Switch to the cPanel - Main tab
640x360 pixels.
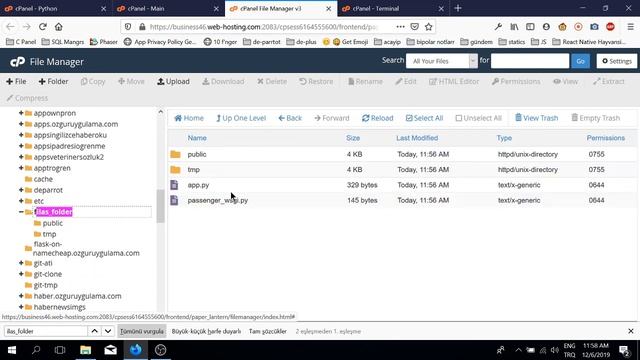tap(168, 9)
